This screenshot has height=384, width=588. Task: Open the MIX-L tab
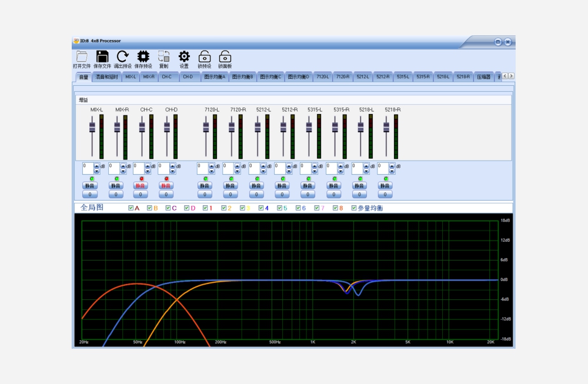coord(131,77)
